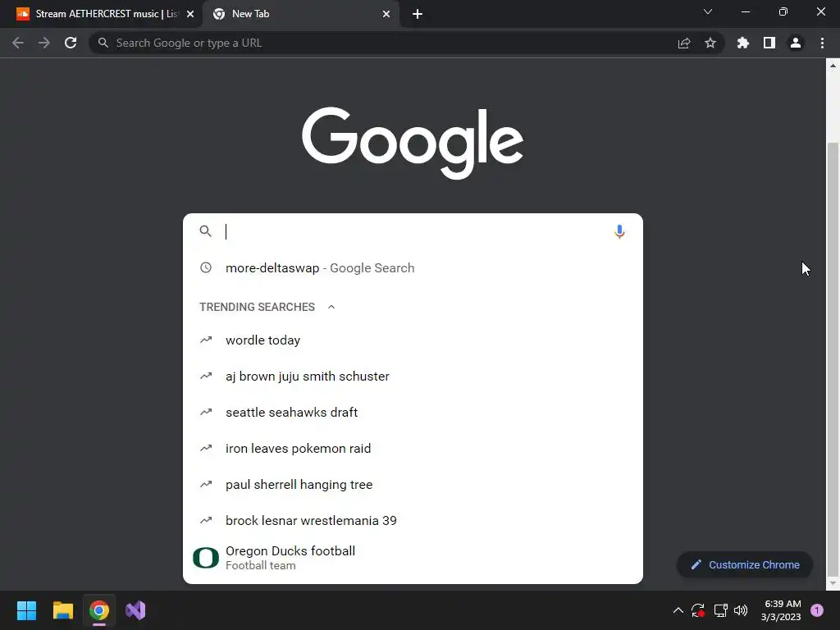Viewport: 840px width, 630px height.
Task: Click the Customize Chrome button
Action: coord(745,564)
